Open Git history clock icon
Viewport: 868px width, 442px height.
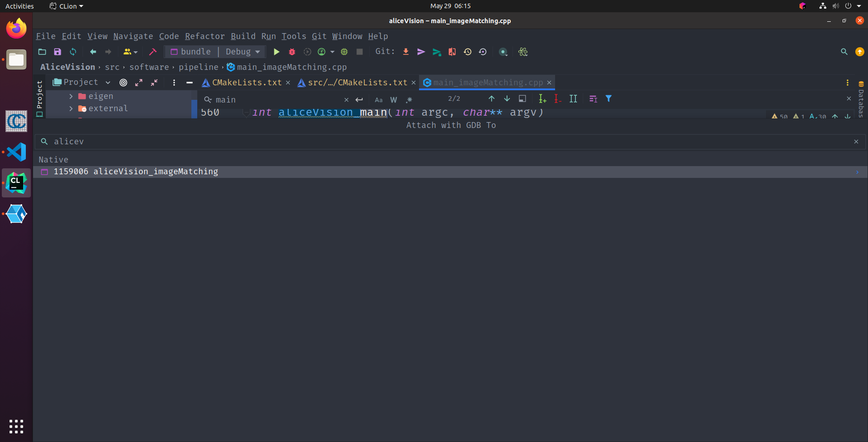click(x=468, y=52)
